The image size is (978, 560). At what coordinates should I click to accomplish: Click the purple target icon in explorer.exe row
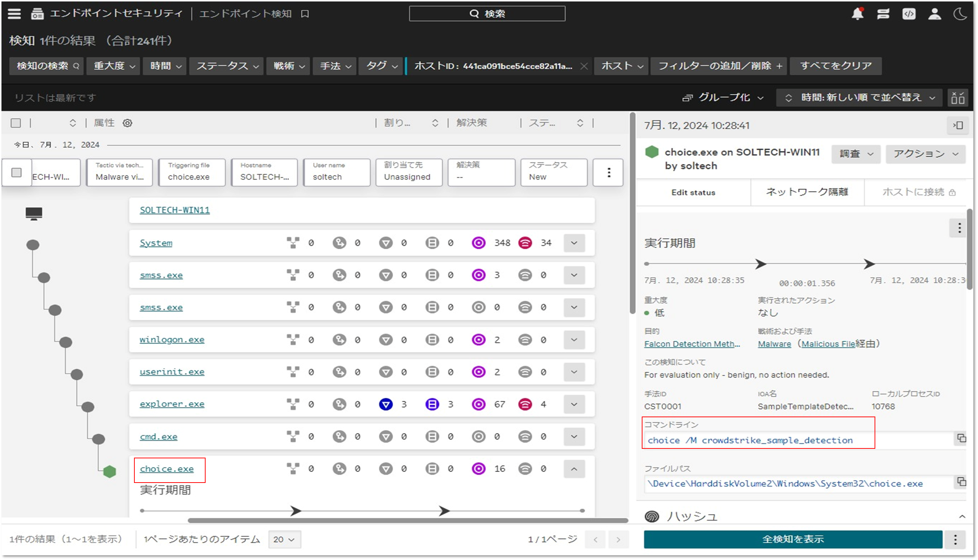coord(478,404)
